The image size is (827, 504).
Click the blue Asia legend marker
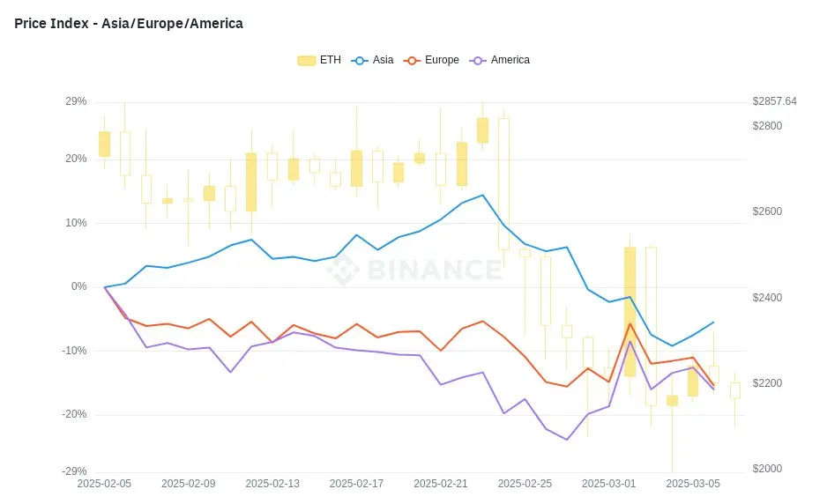pyautogui.click(x=359, y=61)
